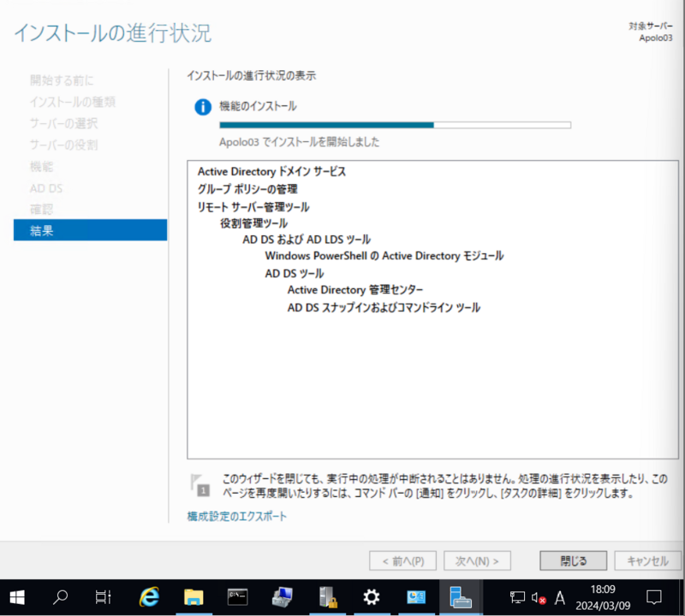
Task: Click the network status tray icon
Action: click(517, 597)
